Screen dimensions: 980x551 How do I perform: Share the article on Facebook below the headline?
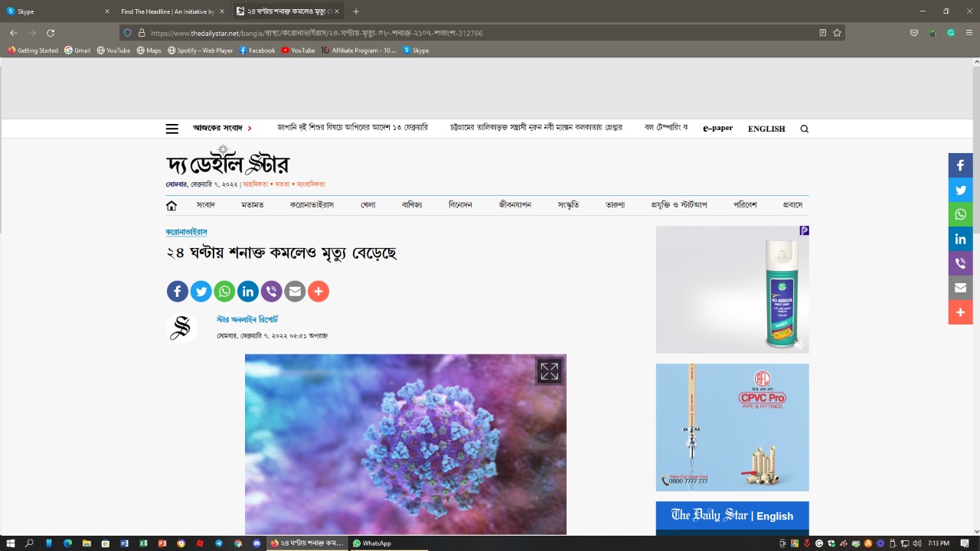pos(177,291)
